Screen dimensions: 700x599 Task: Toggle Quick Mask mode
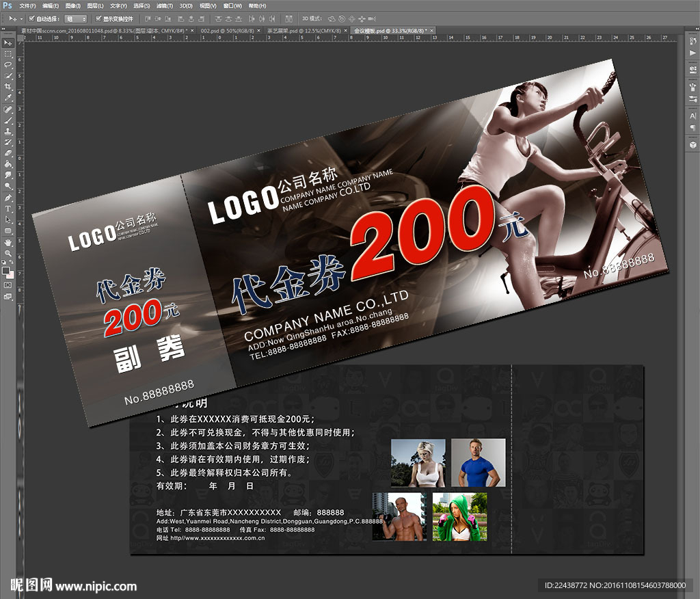click(x=8, y=285)
